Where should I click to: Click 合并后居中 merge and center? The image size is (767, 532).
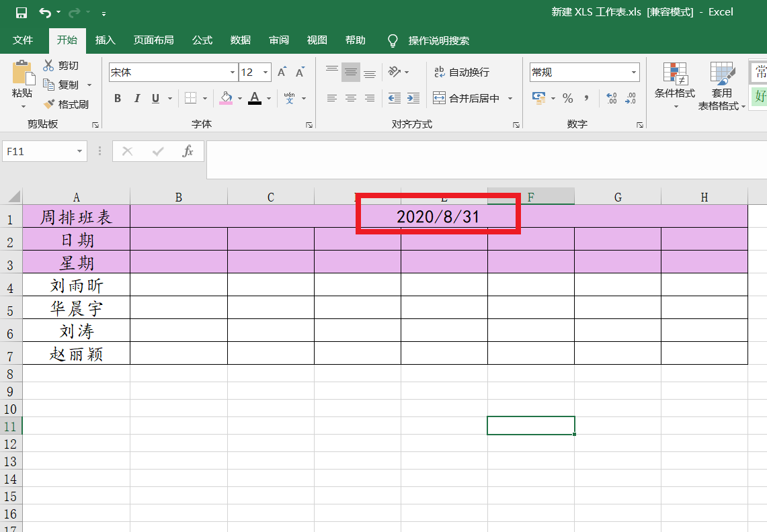(x=466, y=98)
